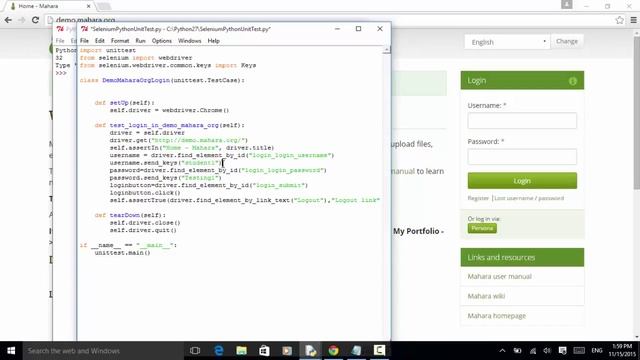This screenshot has height=360, width=640.
Task: Open the Format menu in IDLE editor
Action: point(120,41)
